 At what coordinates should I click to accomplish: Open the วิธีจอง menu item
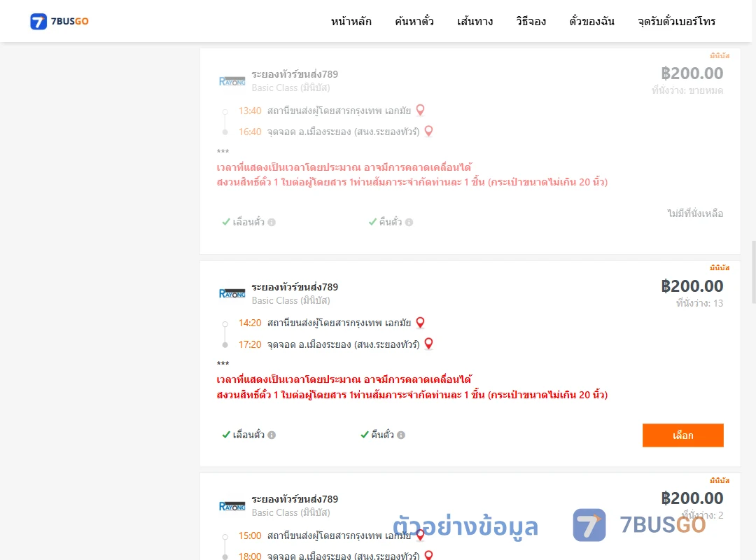531,21
